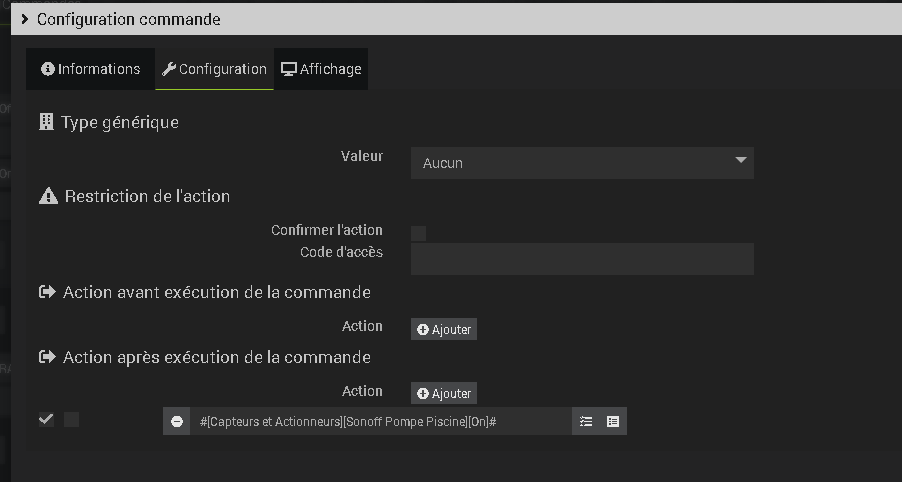Remove the Sonoff Pompe Piscine action

tap(177, 422)
